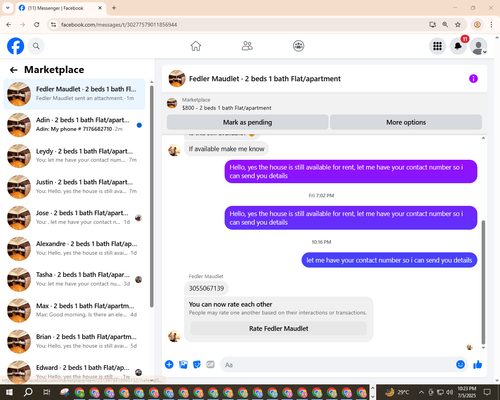Open Windows Start button
The height and width of the screenshot is (400, 500).
tap(9, 392)
